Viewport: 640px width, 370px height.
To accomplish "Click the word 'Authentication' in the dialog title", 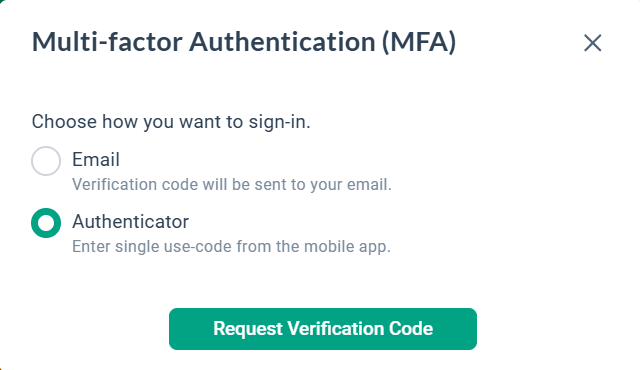I will [x=282, y=42].
